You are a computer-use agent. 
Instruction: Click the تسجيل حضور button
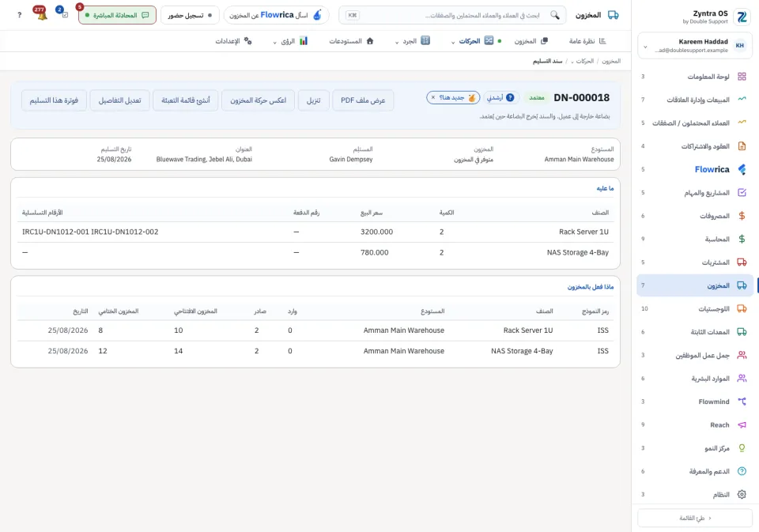point(190,15)
